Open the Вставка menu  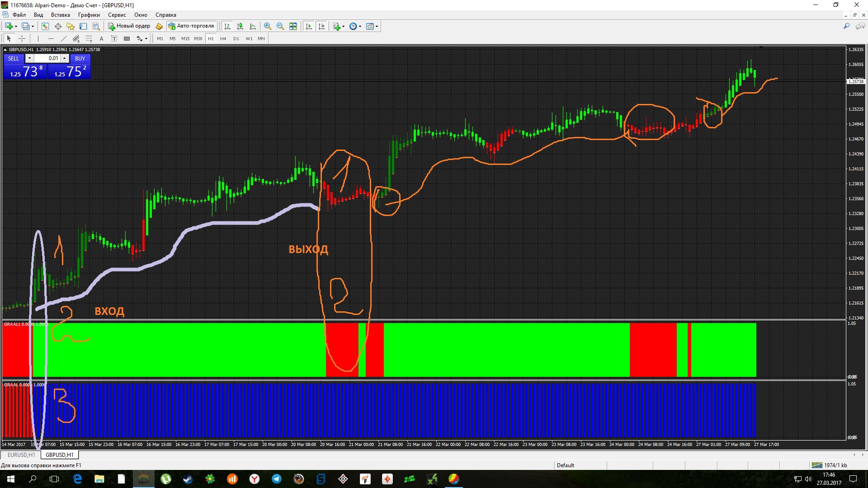click(61, 15)
